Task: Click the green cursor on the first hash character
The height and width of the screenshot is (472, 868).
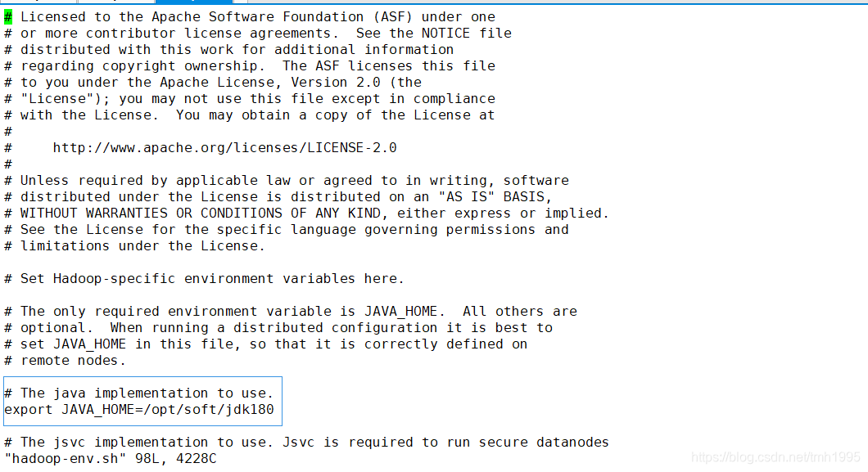Action: pyautogui.click(x=8, y=17)
